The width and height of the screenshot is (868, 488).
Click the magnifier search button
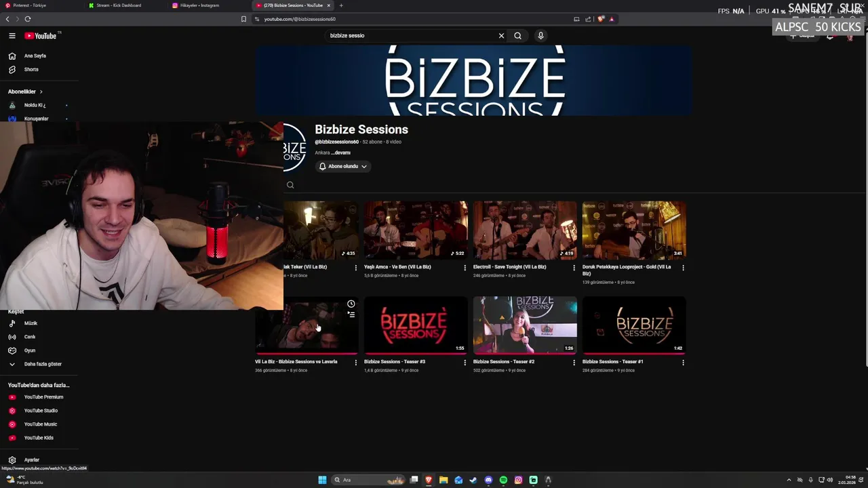(517, 36)
